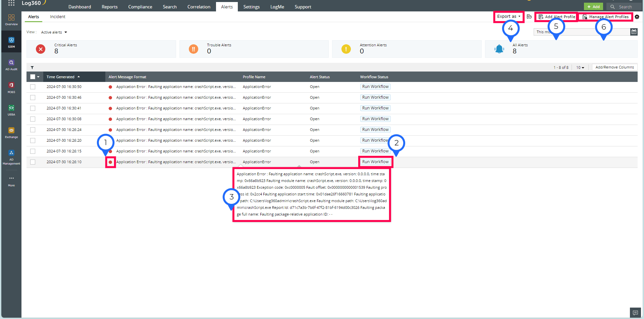
Task: Open the calendar icon for date range
Action: pyautogui.click(x=634, y=32)
